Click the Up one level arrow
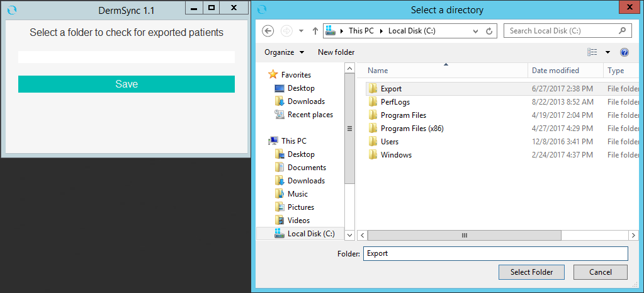The height and width of the screenshot is (293, 644). click(x=315, y=31)
